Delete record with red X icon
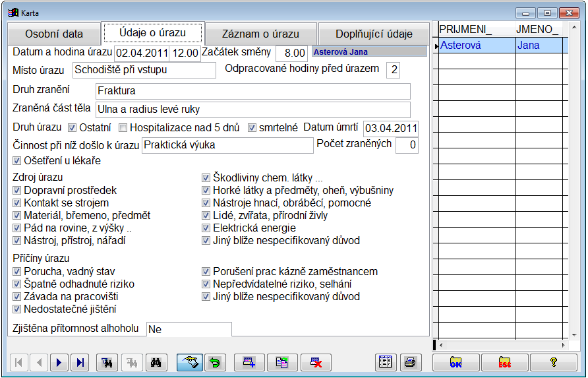This screenshot has height=378, width=588. click(x=315, y=362)
